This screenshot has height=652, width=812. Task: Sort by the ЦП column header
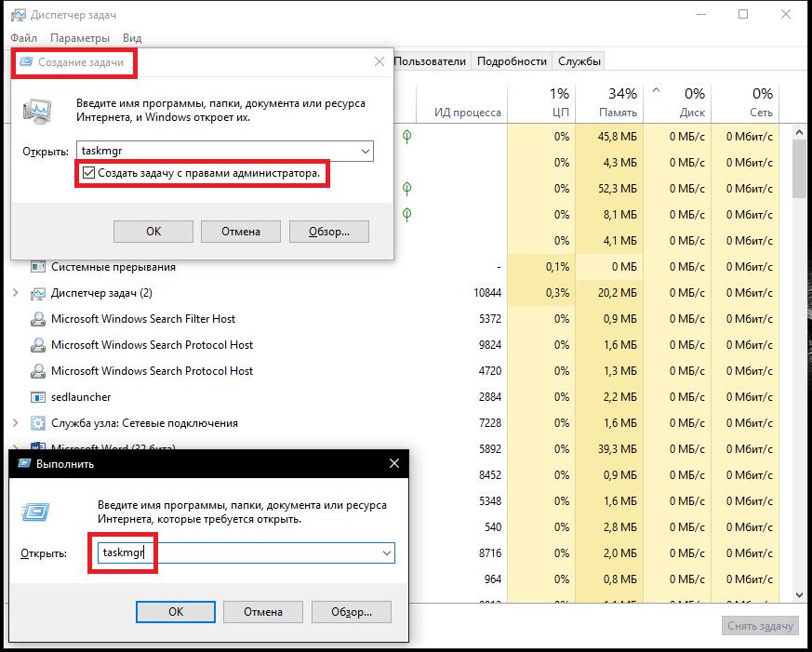[x=541, y=103]
